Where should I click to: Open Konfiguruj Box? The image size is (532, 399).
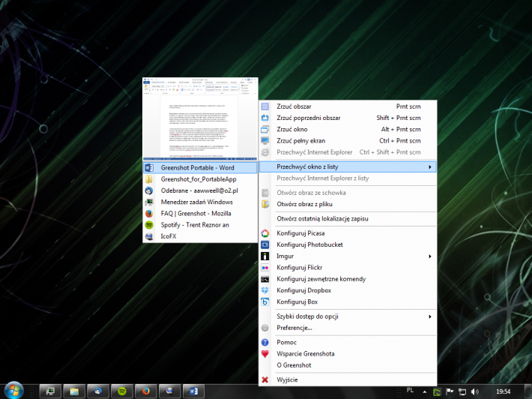pyautogui.click(x=348, y=302)
